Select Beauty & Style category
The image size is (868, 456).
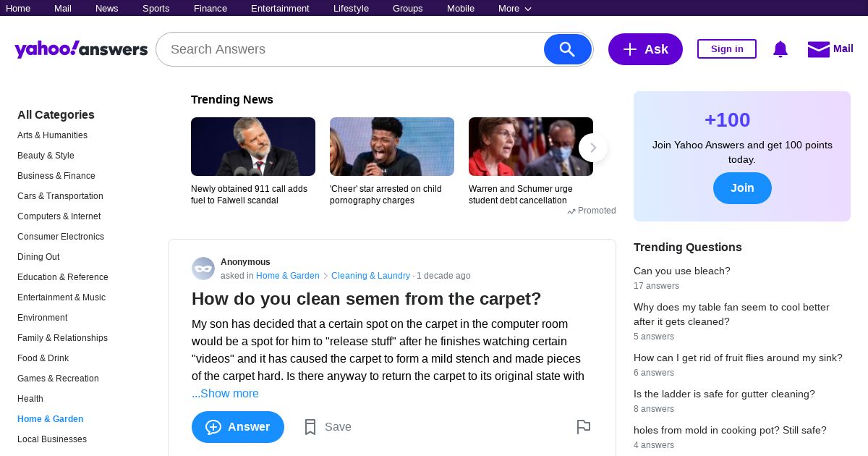[x=46, y=156]
